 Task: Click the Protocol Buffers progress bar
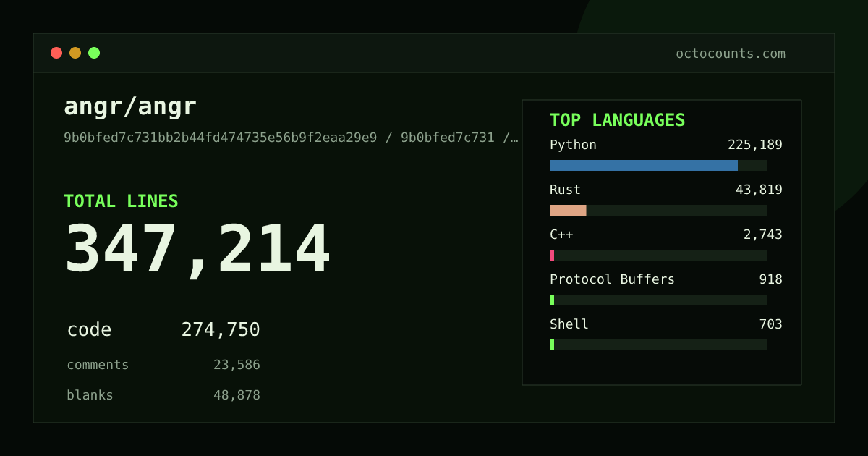pos(658,300)
